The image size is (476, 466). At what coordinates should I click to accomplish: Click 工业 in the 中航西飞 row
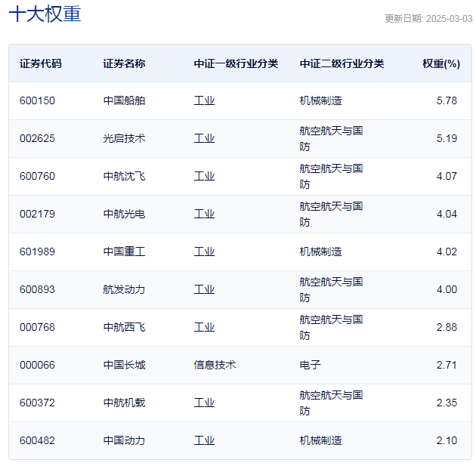(204, 327)
